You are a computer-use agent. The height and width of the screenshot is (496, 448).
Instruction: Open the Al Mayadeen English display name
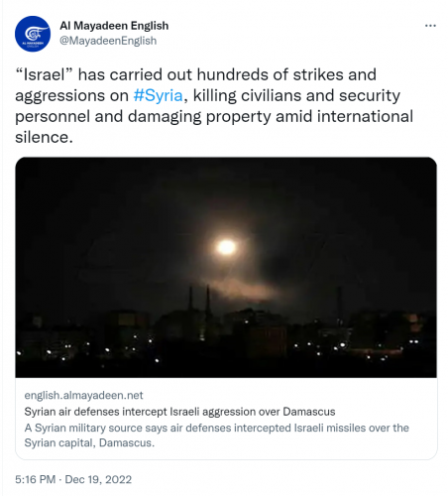pyautogui.click(x=114, y=26)
